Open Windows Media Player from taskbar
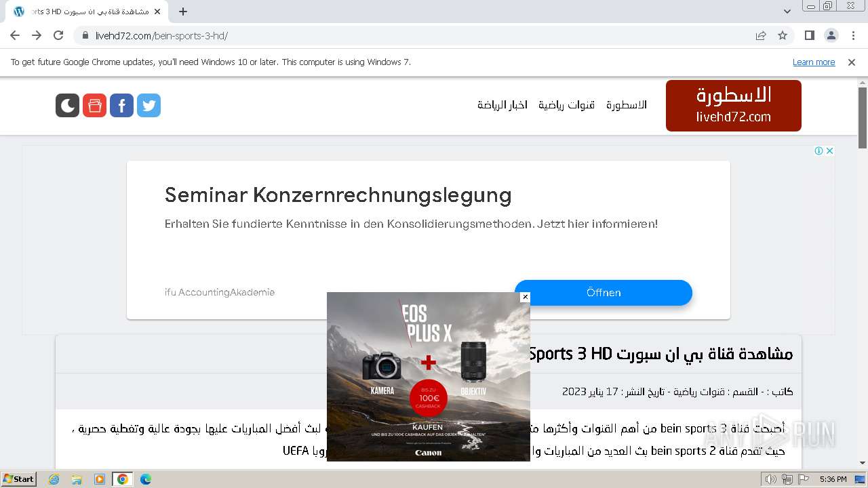The width and height of the screenshot is (868, 488). (100, 479)
